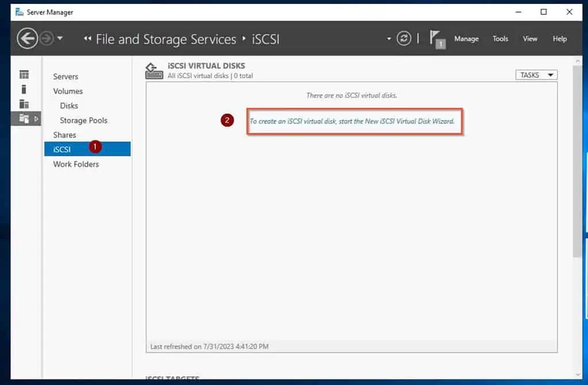Open the Manage menu
The width and height of the screenshot is (588, 385).
[466, 38]
